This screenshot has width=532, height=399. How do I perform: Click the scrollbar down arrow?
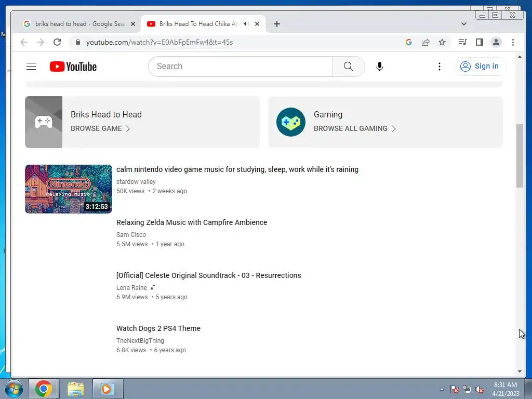click(520, 371)
